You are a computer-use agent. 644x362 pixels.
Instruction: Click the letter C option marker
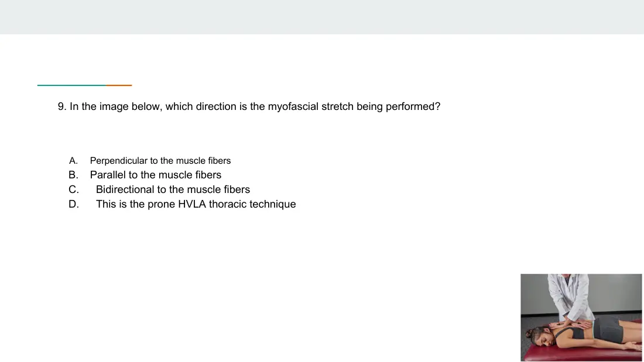pos(74,189)
